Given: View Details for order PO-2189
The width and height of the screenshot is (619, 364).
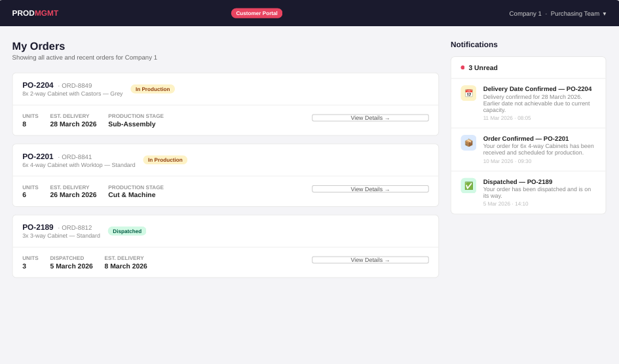Looking at the screenshot, I should tap(370, 260).
